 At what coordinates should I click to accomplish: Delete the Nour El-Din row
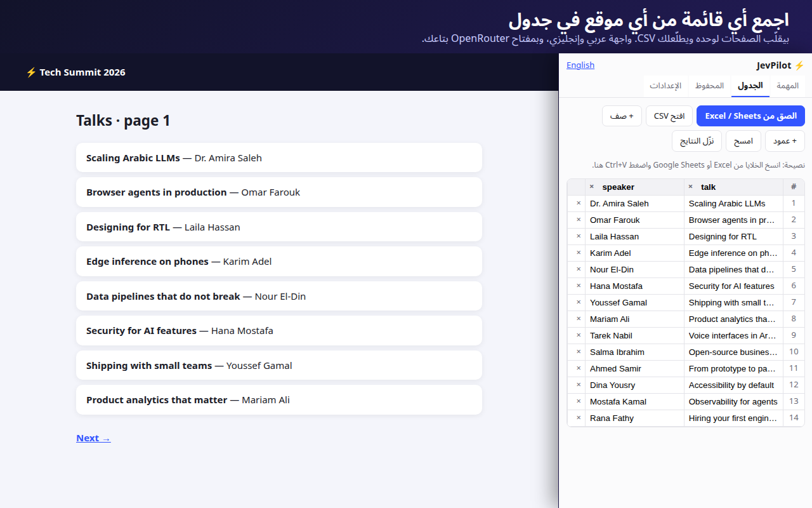(x=579, y=269)
